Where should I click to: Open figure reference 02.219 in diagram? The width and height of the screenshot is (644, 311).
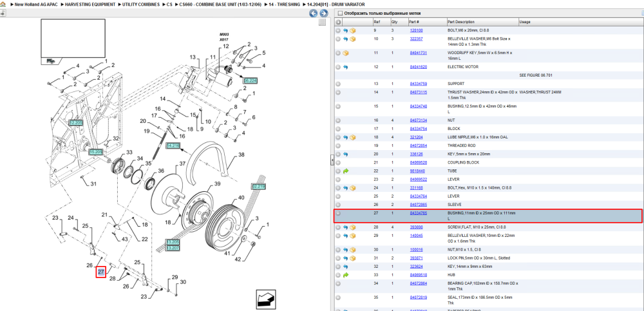tap(259, 187)
